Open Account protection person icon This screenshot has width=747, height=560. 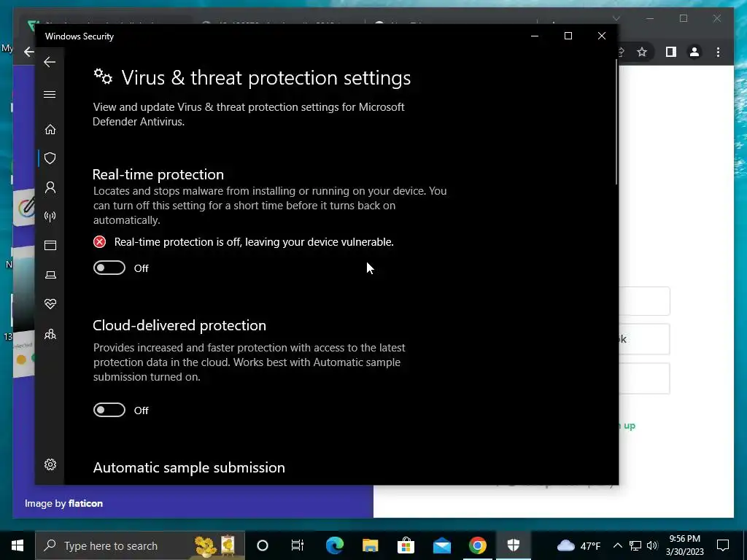pos(50,187)
